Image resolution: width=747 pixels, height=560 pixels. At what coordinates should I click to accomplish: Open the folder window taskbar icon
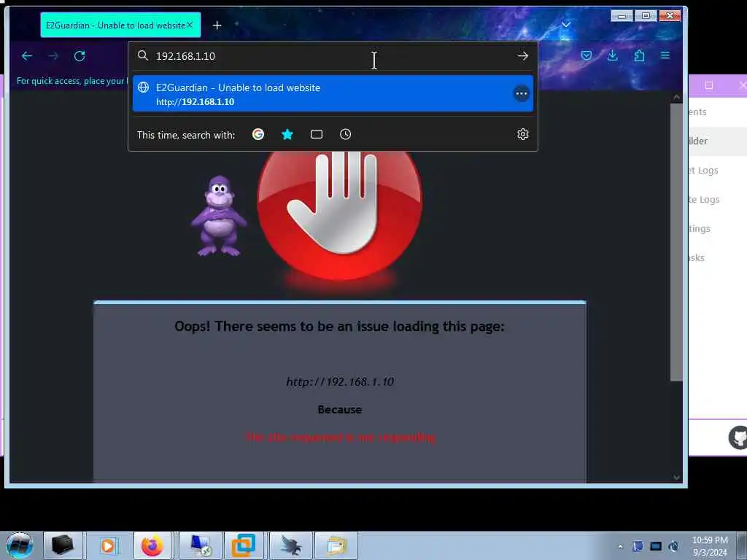336,545
